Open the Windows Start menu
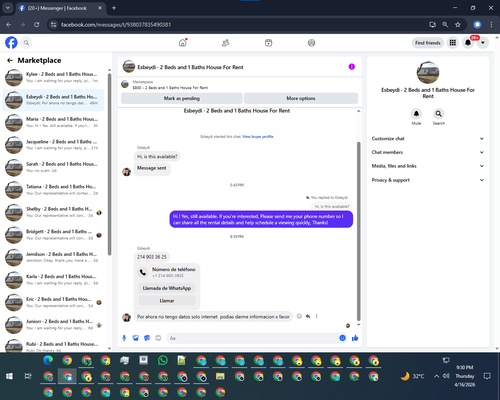 pos(9,376)
